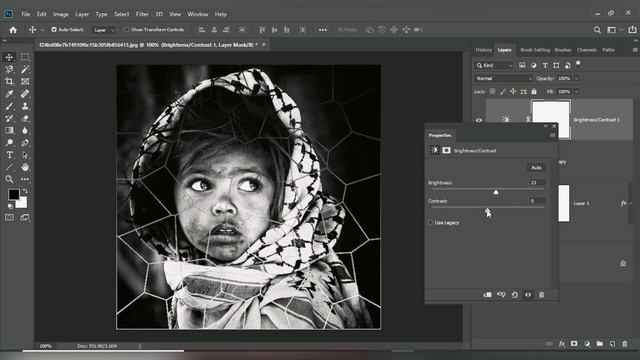Viewport: 640px width, 360px height.
Task: Toggle lock image pixels brush icon
Action: coord(503,91)
